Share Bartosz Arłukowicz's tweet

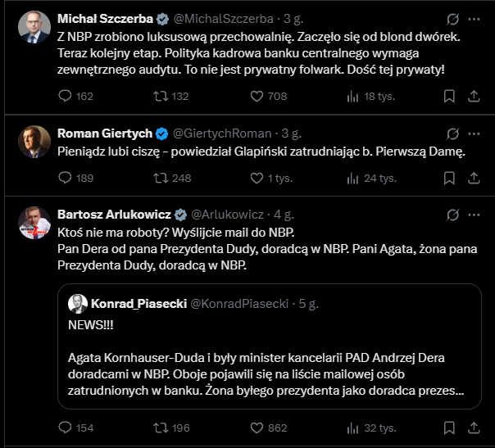(473, 427)
